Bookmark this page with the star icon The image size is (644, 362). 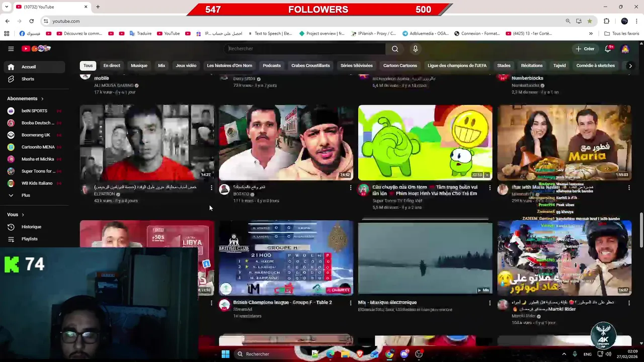[590, 21]
